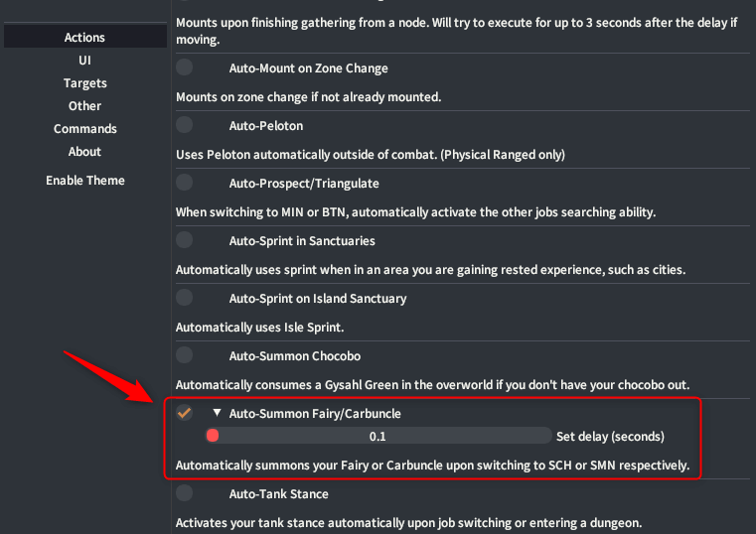Enable Auto-Prospect/Triangulate option

185,183
